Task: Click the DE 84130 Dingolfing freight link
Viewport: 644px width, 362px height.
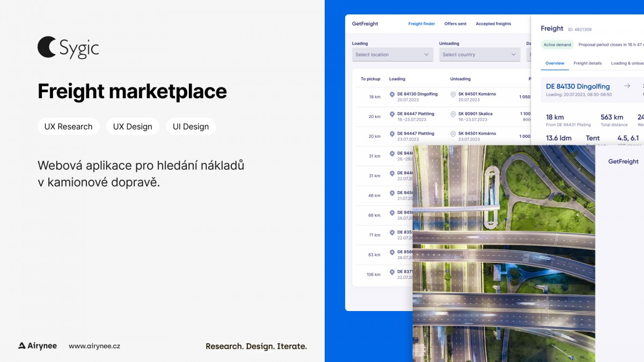Action: (577, 86)
